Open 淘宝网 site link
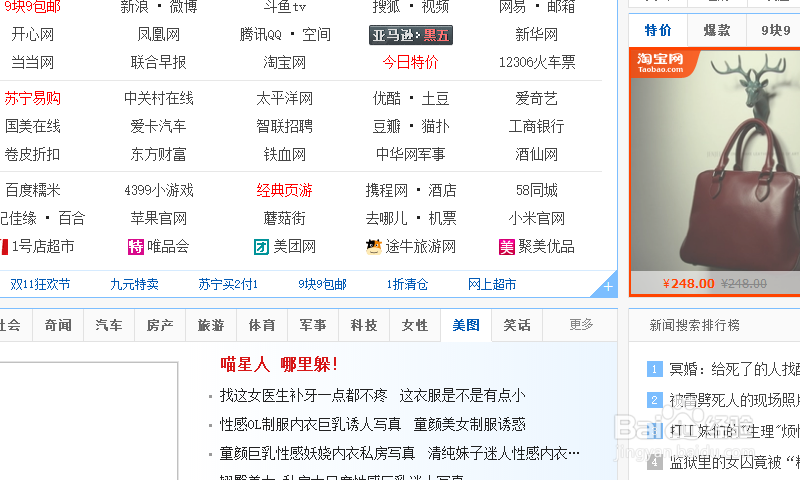The image size is (800, 480). pos(285,62)
